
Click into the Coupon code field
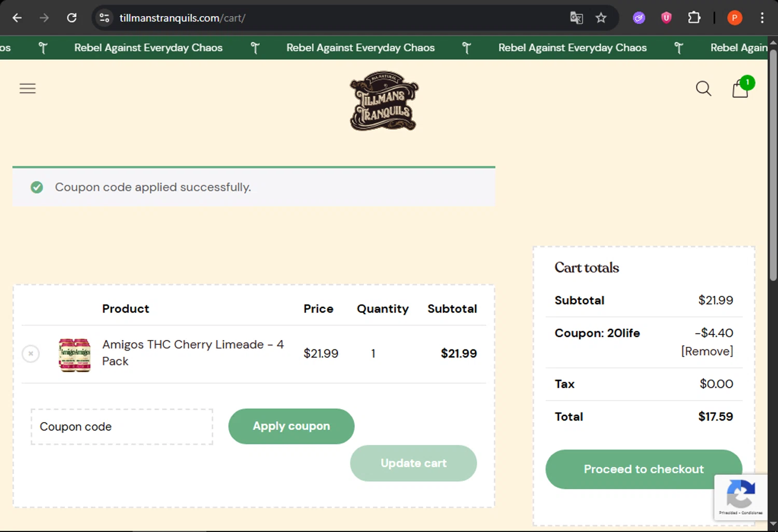(122, 426)
